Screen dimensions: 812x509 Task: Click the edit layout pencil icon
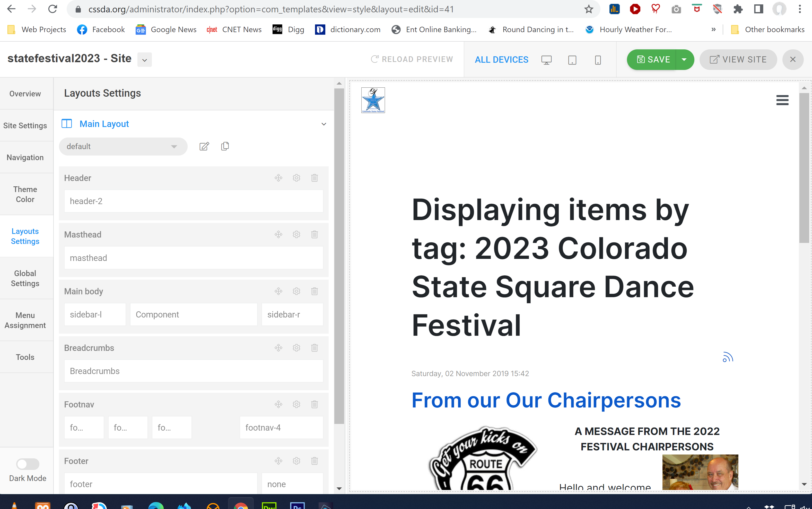[x=204, y=147]
